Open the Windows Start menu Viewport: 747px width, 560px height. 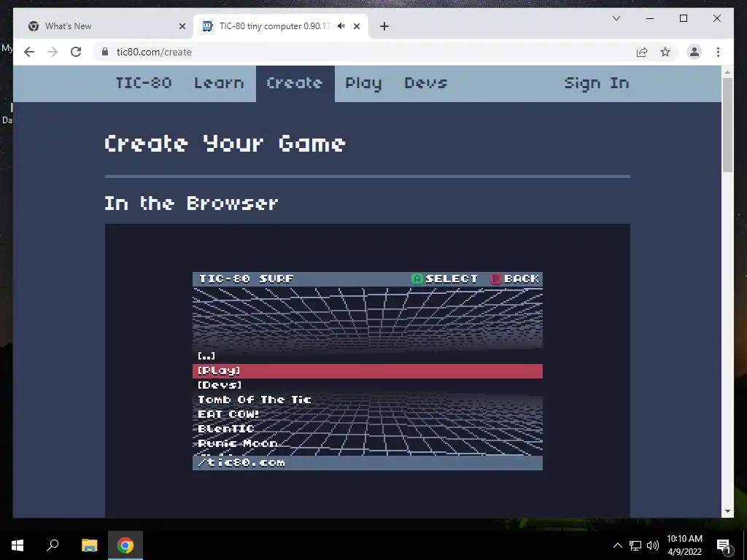pos(18,545)
